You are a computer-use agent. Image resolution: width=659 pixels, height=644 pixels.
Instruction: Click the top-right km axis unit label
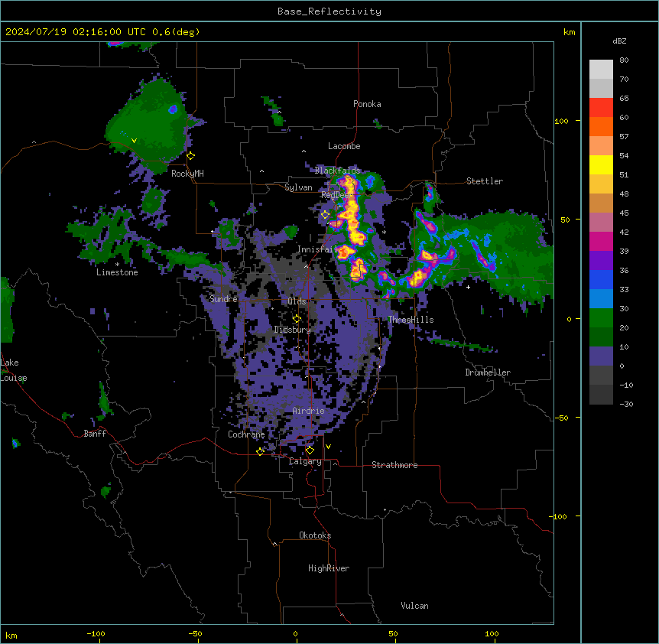[569, 32]
